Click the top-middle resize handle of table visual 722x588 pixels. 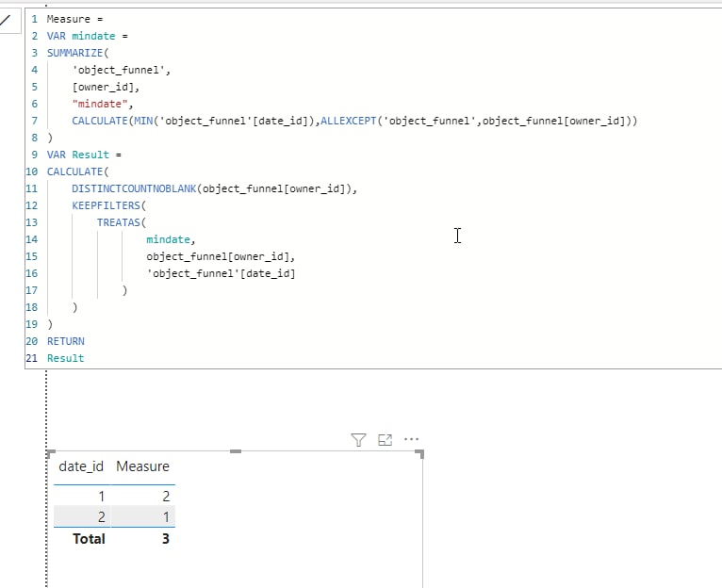coord(236,451)
